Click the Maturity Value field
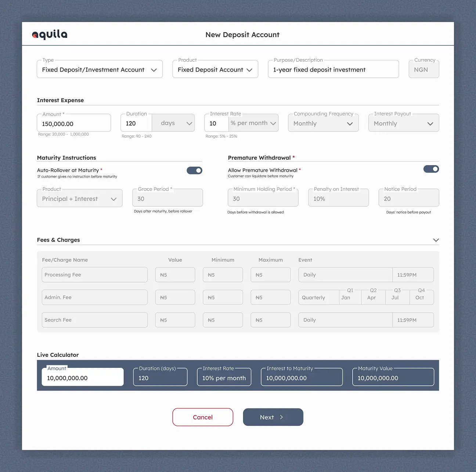 click(x=393, y=377)
